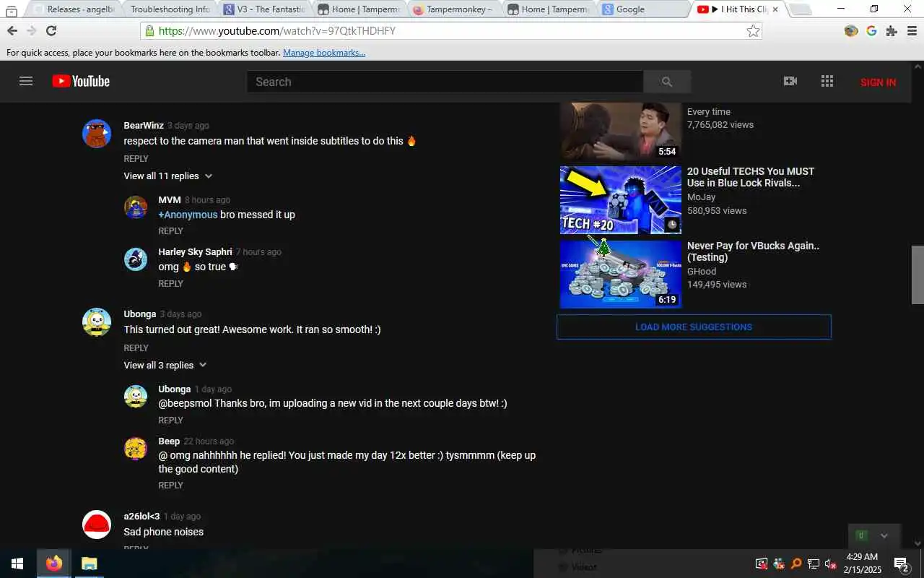Bookmark this page with star icon
Screen dimensions: 924x578
[753, 30]
